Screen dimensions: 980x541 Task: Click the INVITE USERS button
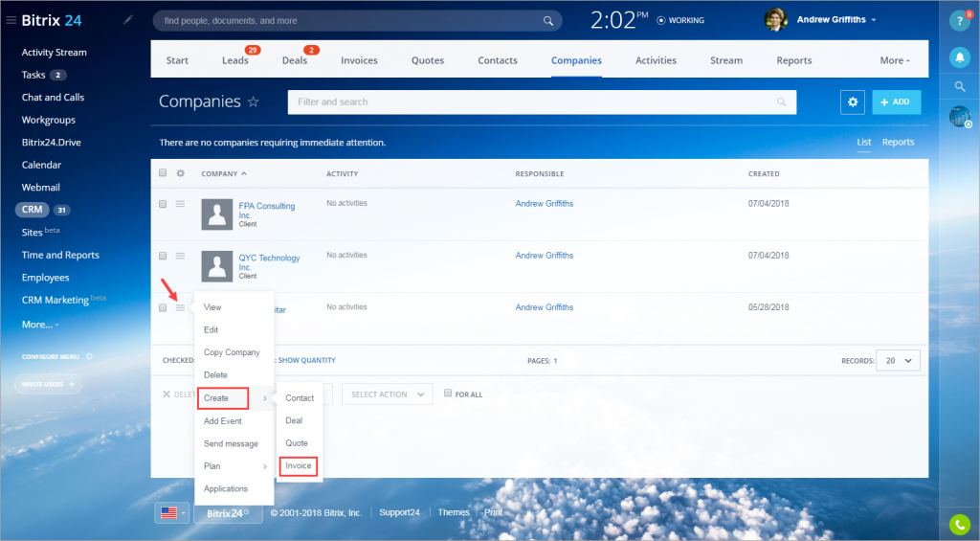tap(48, 384)
